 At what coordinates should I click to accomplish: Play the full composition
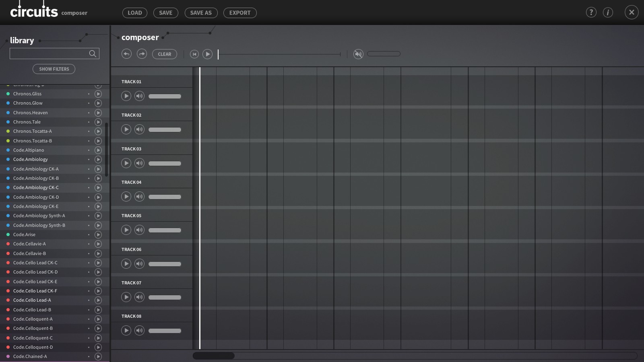pyautogui.click(x=207, y=54)
